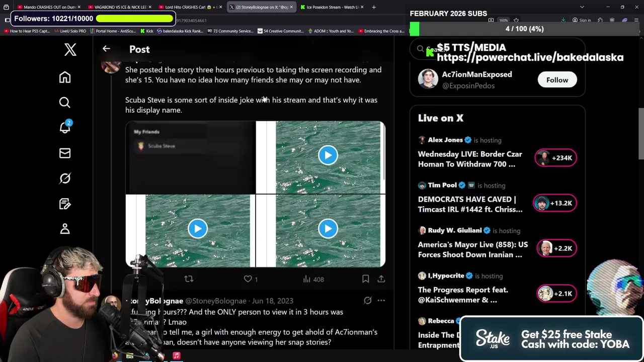Open Explore search icon in sidebar
Screen dimensions: 644x362
tap(65, 103)
